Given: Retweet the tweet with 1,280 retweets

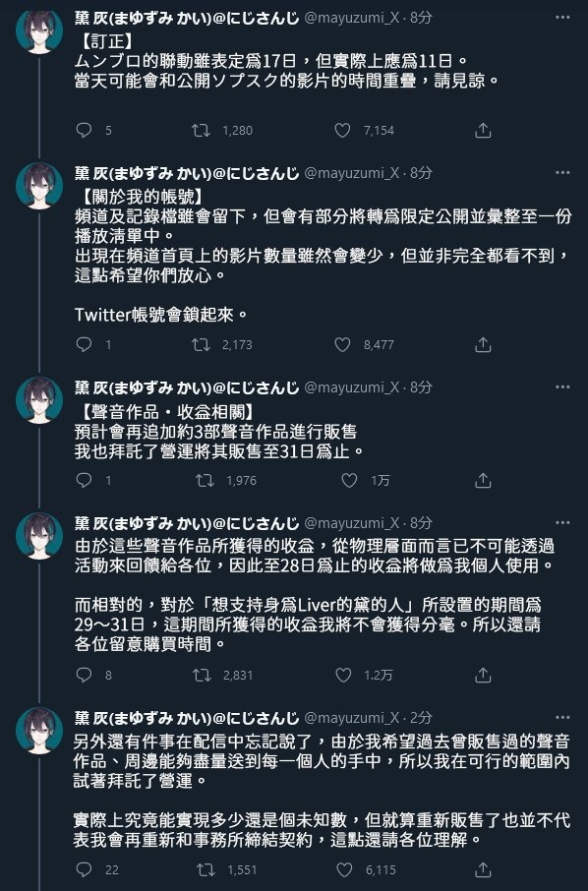Looking at the screenshot, I should [x=202, y=130].
